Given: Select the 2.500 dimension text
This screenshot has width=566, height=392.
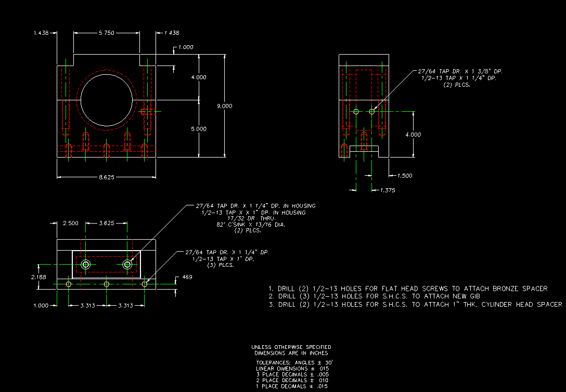Looking at the screenshot, I should 71,223.
